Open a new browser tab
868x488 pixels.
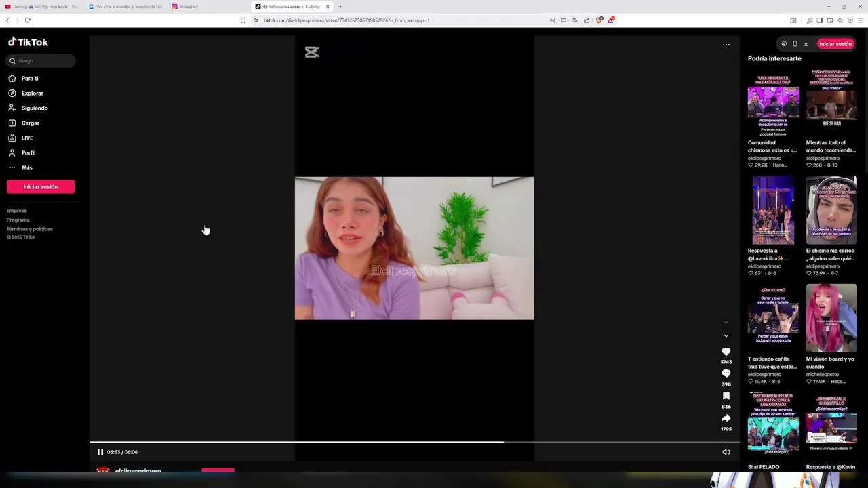[x=340, y=7]
